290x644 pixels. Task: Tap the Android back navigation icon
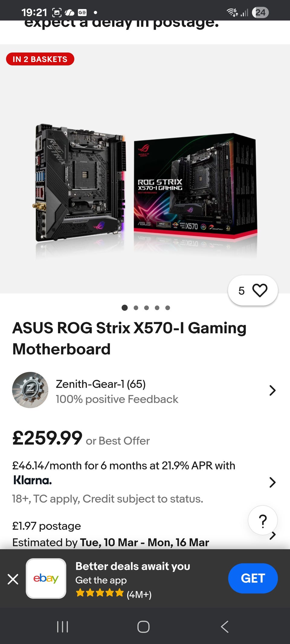(x=225, y=627)
